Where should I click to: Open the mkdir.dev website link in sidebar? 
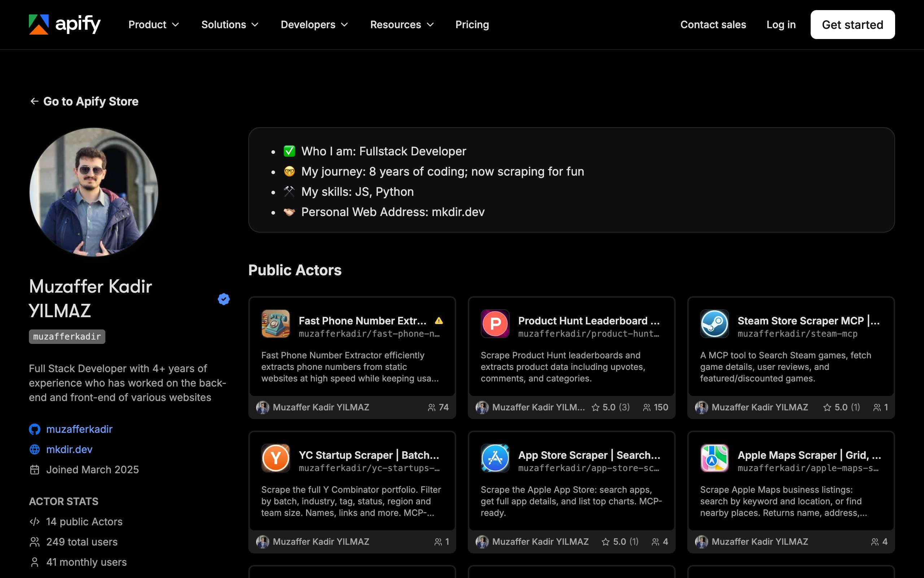(x=69, y=449)
